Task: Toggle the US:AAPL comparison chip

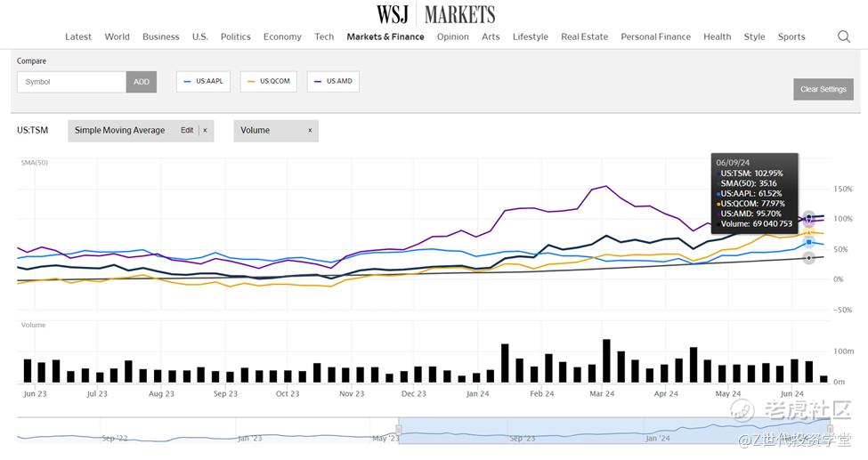Action: tap(204, 82)
